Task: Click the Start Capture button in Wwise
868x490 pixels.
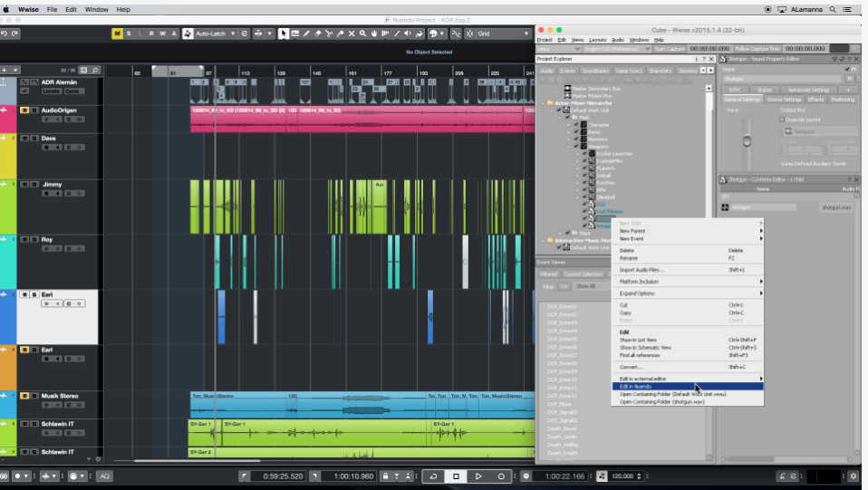Action: 670,49
